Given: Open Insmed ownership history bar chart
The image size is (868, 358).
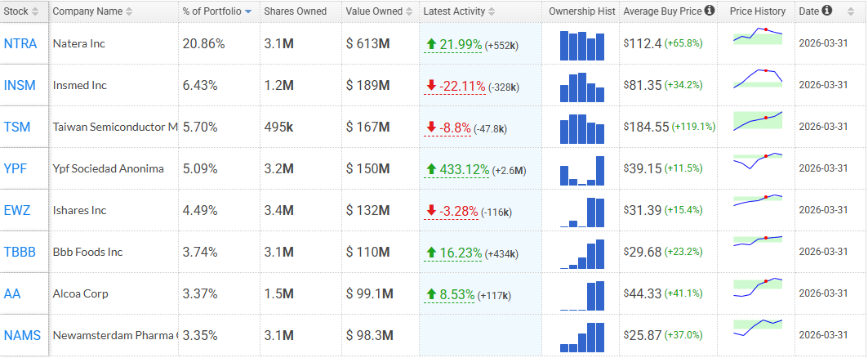Looking at the screenshot, I should (582, 87).
